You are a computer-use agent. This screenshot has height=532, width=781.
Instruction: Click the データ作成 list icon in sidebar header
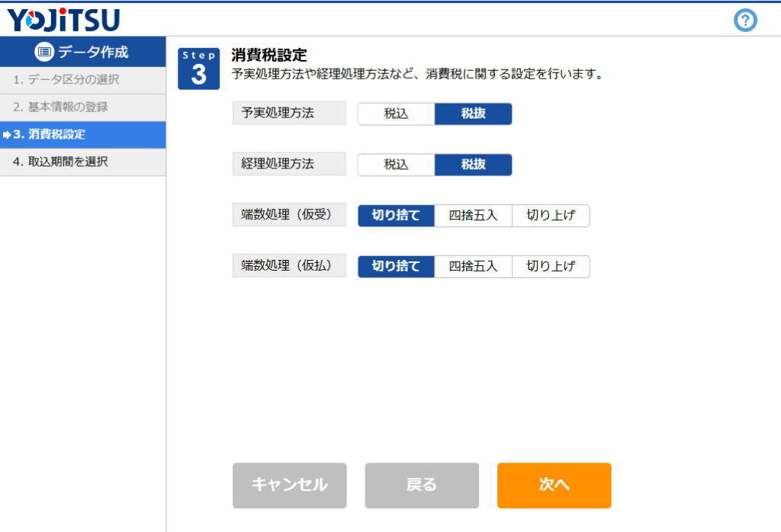pyautogui.click(x=44, y=52)
